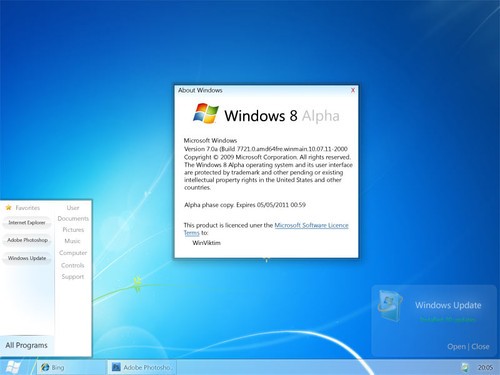Image resolution: width=500 pixels, height=375 pixels.
Task: Open Controls from Start menu
Action: (x=72, y=265)
